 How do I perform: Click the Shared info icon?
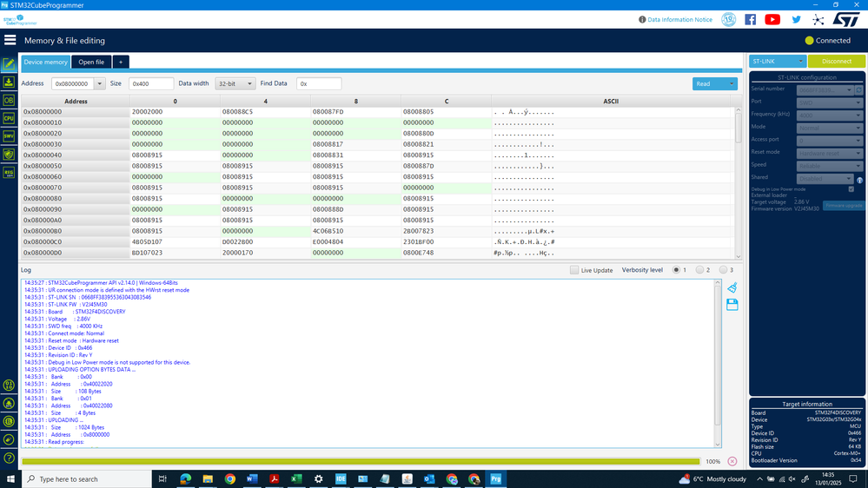pos(859,181)
